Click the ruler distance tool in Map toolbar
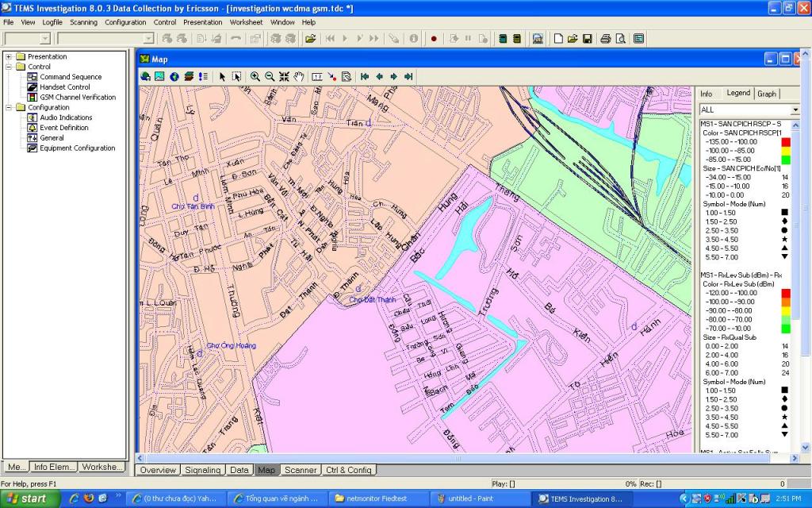Image resolution: width=812 pixels, height=508 pixels. click(317, 77)
